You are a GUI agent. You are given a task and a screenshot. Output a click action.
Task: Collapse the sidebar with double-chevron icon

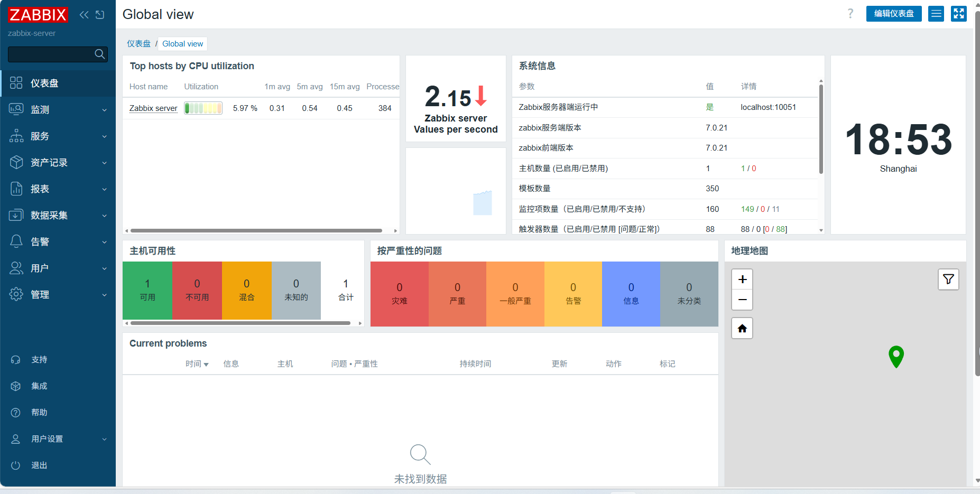pos(84,15)
